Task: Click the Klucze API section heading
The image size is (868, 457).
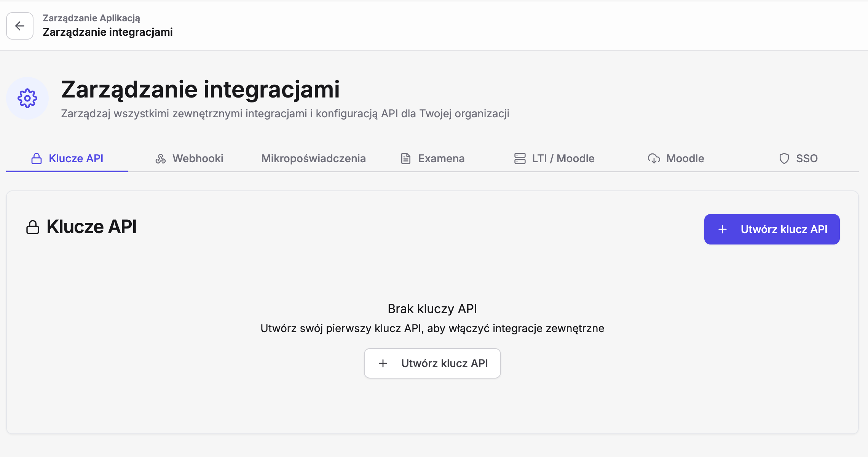Action: 91,227
